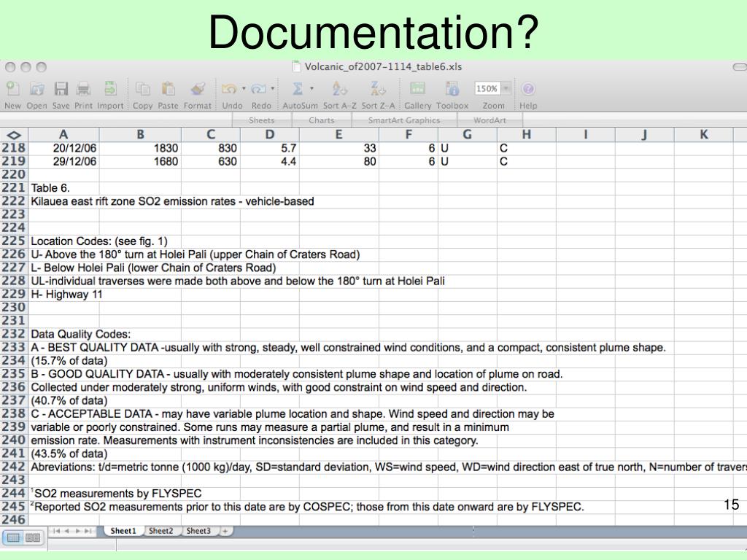
Task: Open the WordArt gallery tab
Action: [x=489, y=120]
